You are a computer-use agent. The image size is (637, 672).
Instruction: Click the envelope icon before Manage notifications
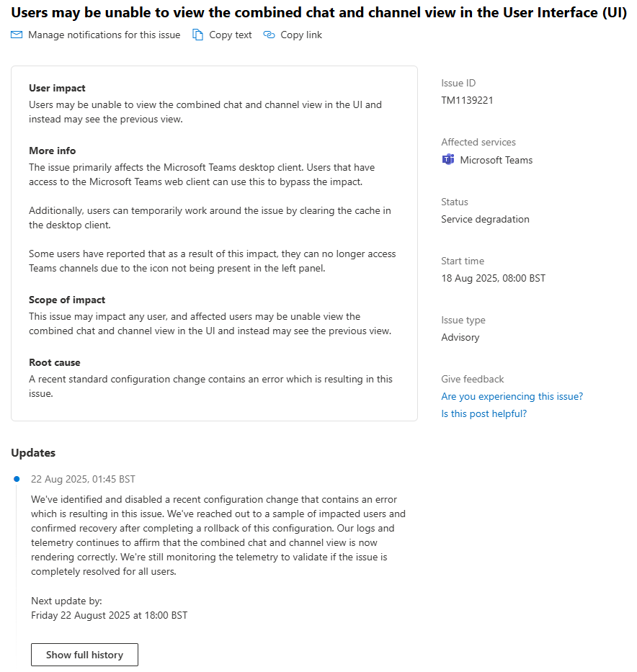(x=17, y=35)
